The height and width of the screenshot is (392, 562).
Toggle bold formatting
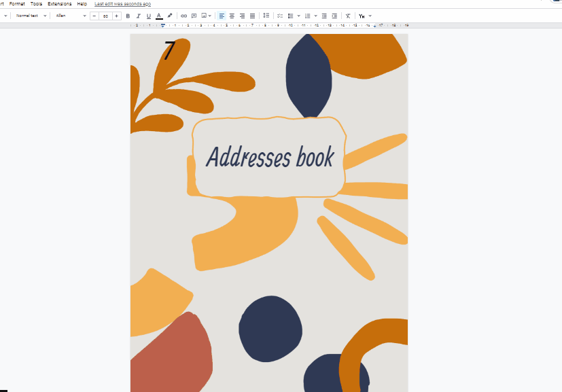128,16
